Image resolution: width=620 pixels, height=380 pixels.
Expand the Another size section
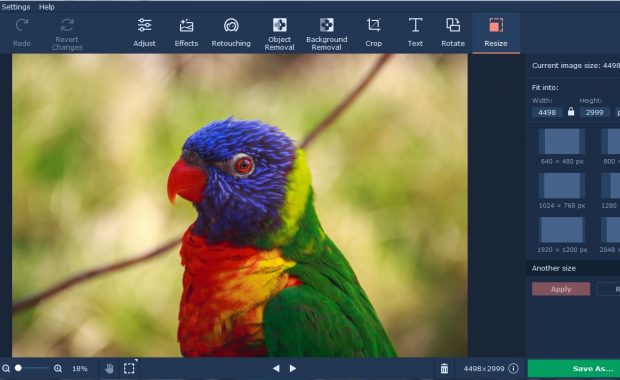click(573, 268)
